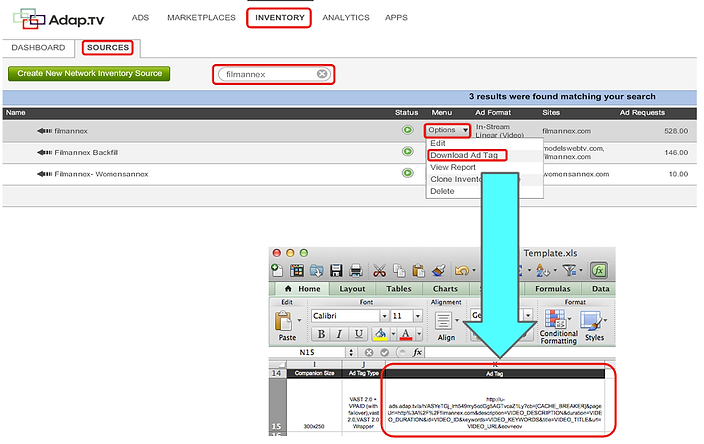The image size is (704, 444).
Task: Click the New Workbook icon in Excel toolbar
Action: pos(277,270)
